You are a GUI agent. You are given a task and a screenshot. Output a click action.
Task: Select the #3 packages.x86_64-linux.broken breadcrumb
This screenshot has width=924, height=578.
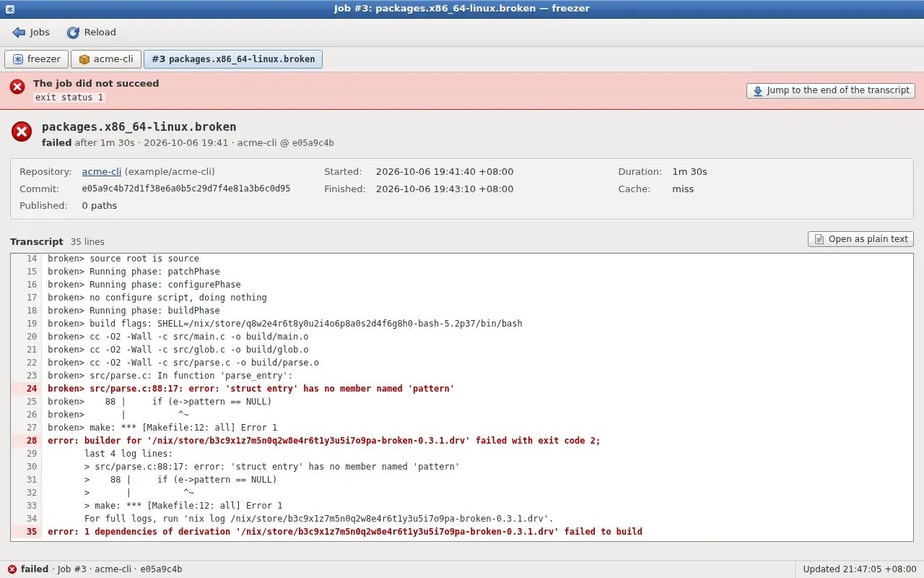[x=233, y=59]
